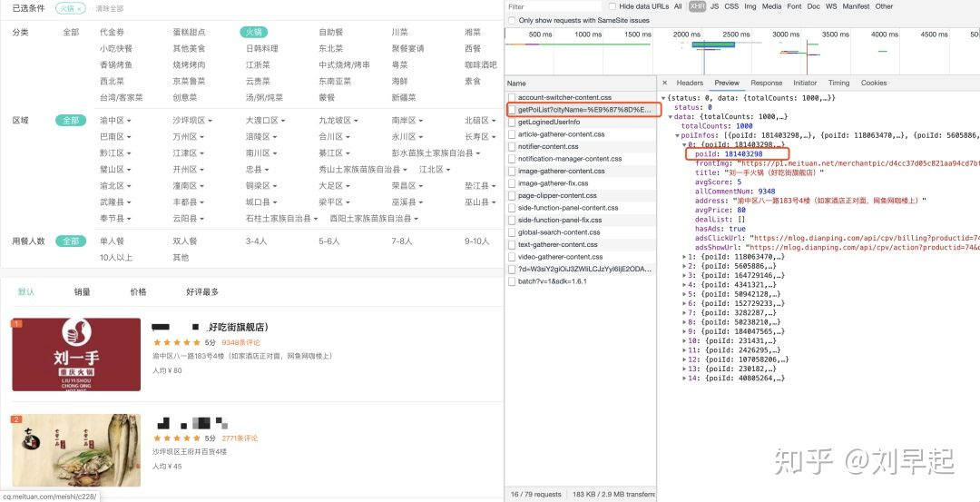
Task: Switch to the Response tab
Action: 766,83
